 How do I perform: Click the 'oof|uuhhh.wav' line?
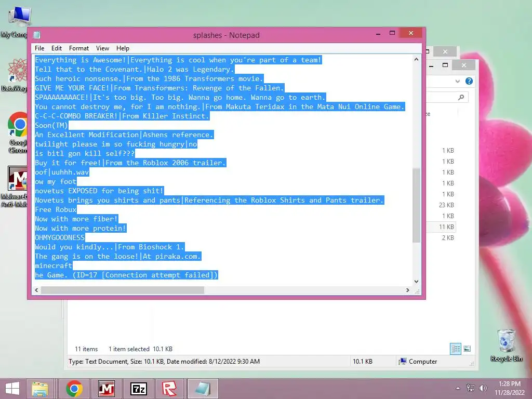62,172
